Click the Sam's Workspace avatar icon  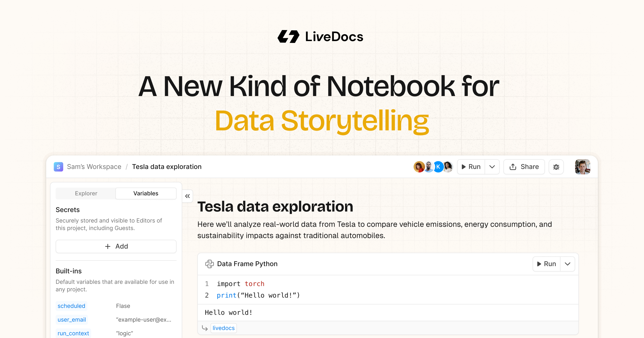[x=58, y=167]
